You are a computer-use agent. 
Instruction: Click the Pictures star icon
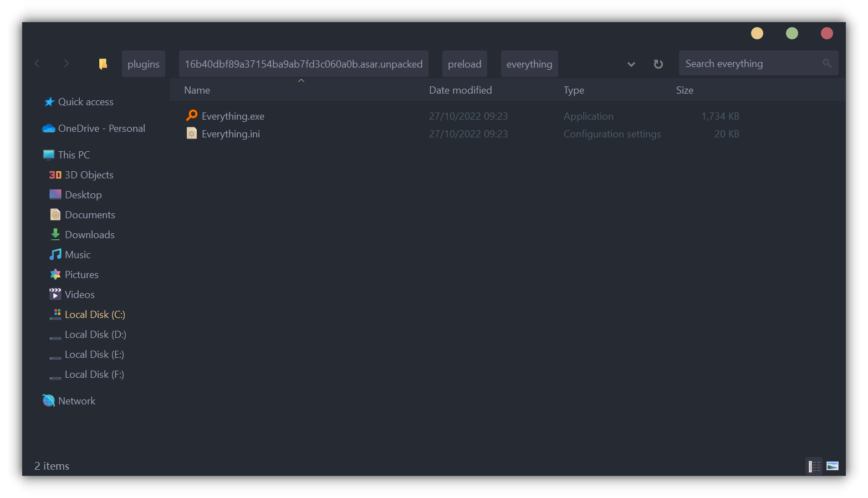(55, 274)
